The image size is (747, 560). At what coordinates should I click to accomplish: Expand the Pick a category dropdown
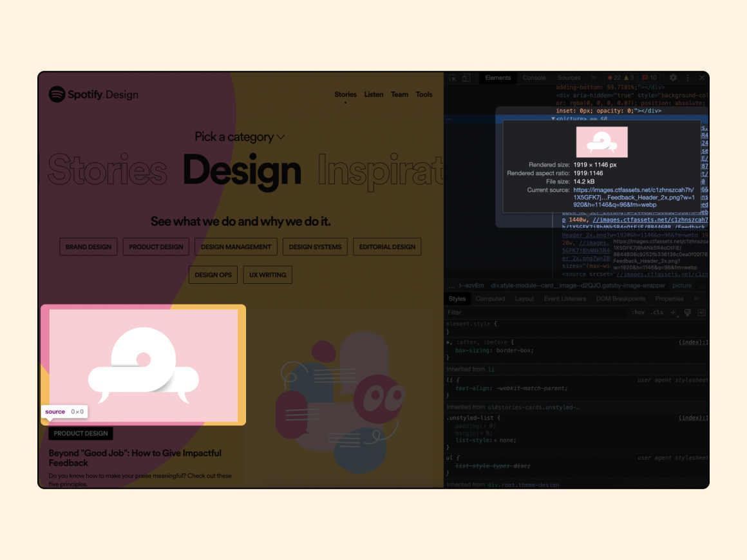(x=240, y=137)
